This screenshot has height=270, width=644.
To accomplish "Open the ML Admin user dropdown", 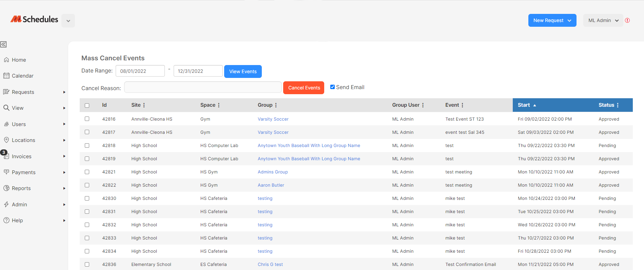I will coord(603,20).
